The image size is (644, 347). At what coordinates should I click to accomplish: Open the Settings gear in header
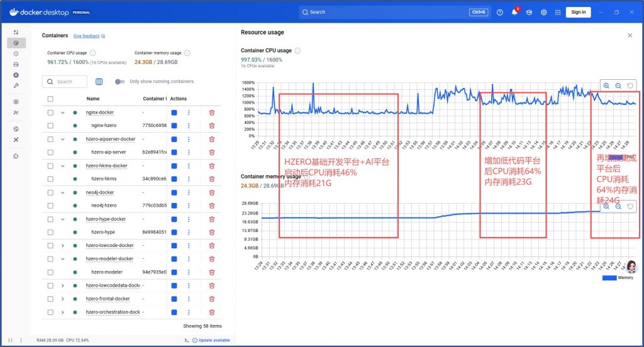click(x=543, y=12)
